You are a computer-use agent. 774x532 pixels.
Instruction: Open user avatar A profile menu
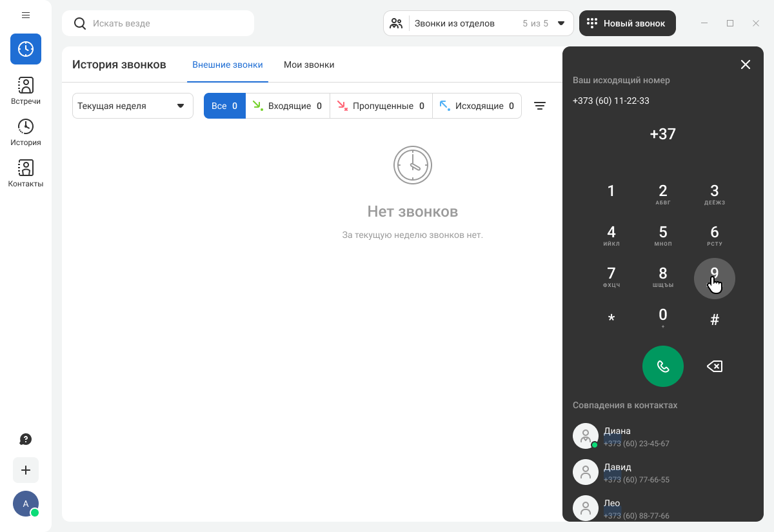pyautogui.click(x=26, y=504)
